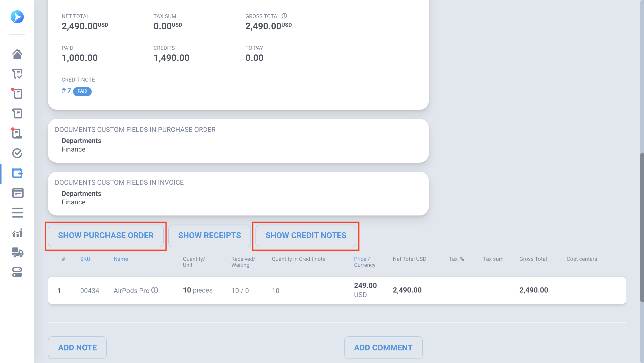Click the app logo in sidebar
The image size is (644, 363).
coord(17,17)
